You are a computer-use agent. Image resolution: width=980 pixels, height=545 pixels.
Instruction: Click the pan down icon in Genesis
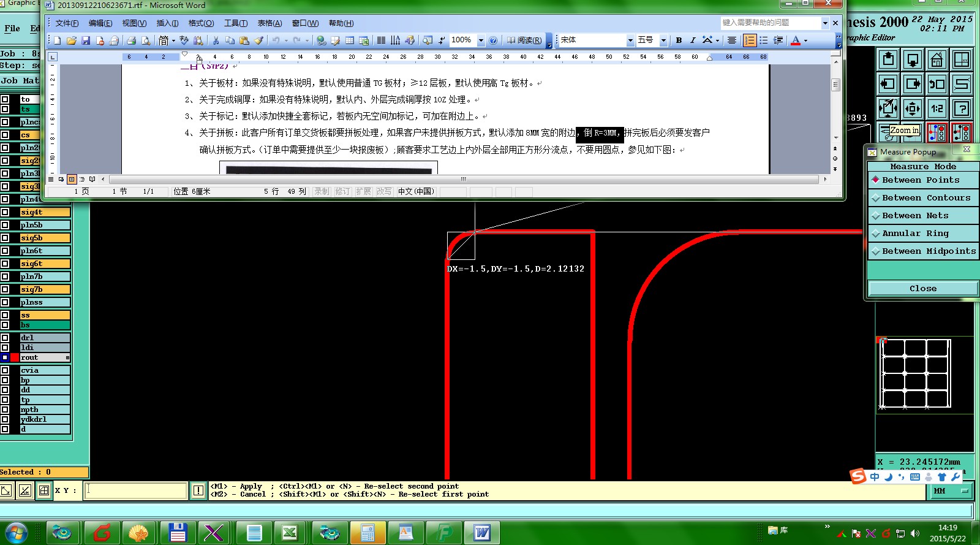point(913,60)
